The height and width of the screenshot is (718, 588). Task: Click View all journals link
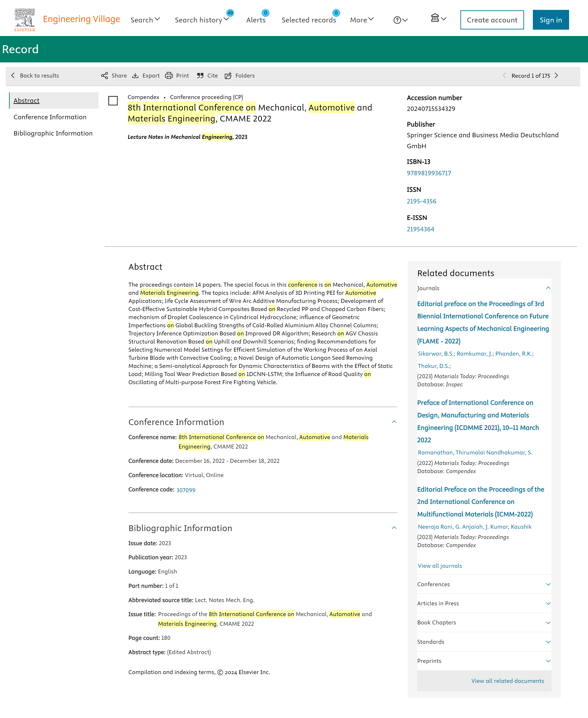pos(440,566)
